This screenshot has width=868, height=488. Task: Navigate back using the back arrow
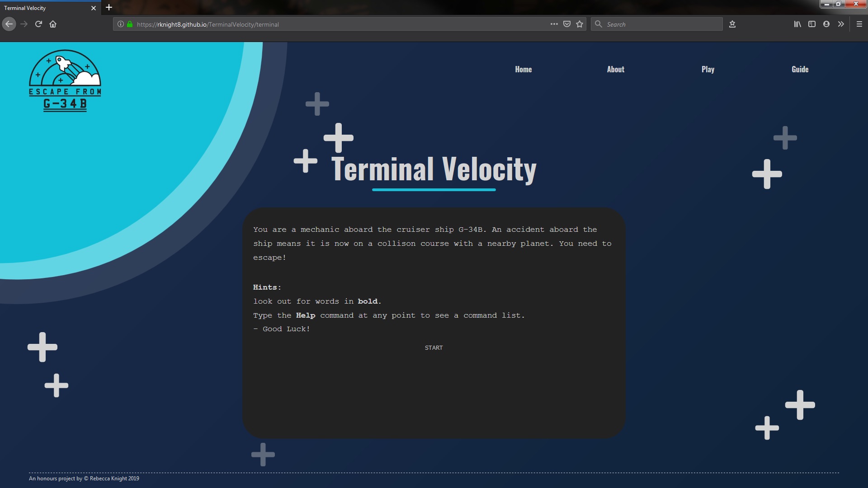pyautogui.click(x=9, y=23)
